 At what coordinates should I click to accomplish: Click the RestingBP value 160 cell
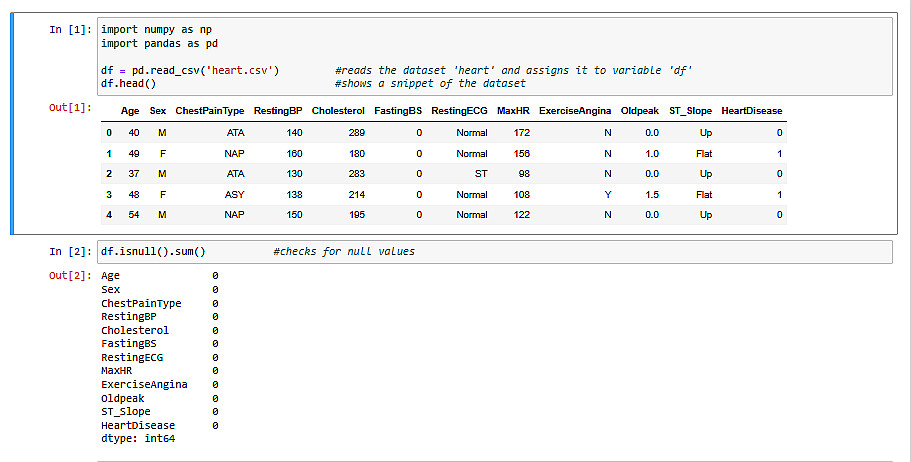click(x=295, y=154)
